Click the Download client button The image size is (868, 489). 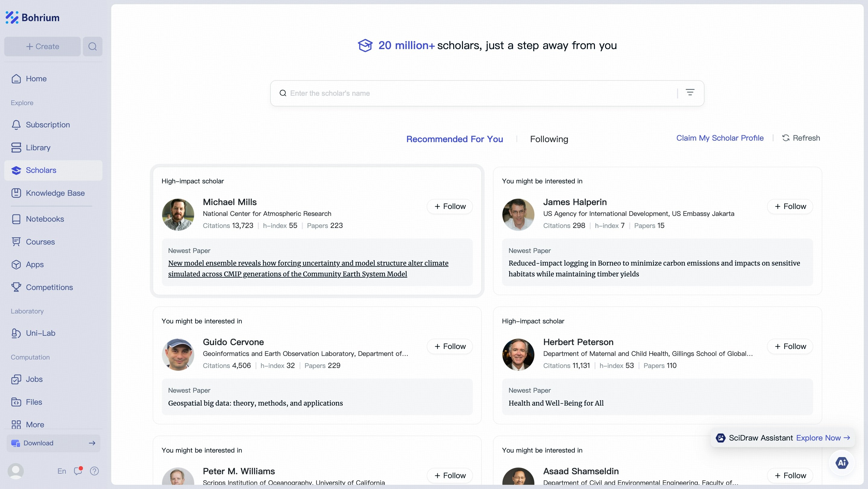coord(53,443)
